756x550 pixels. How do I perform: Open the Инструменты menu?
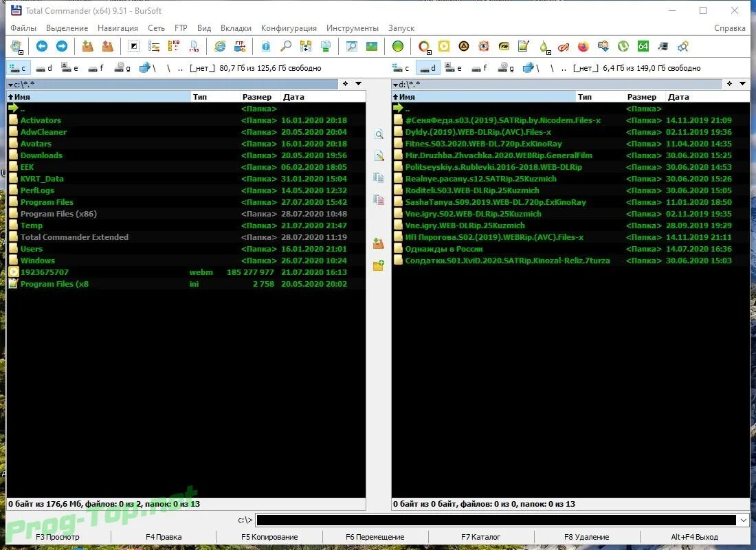pyautogui.click(x=353, y=28)
